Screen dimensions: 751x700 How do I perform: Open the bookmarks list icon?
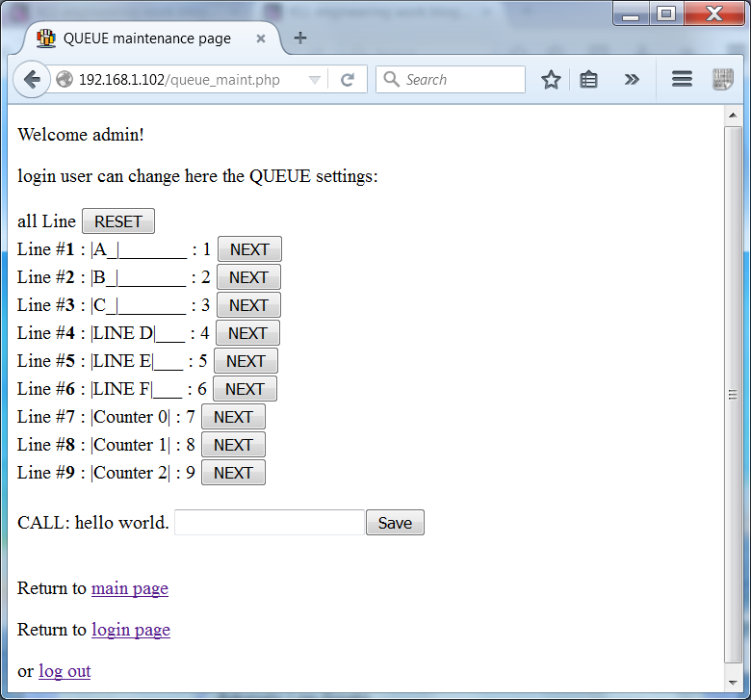[x=589, y=80]
